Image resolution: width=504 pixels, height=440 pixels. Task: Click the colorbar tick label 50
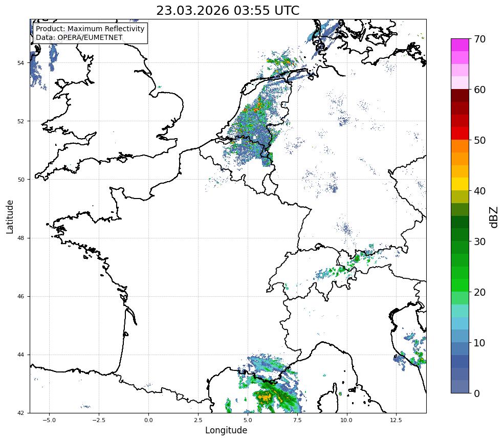click(479, 140)
